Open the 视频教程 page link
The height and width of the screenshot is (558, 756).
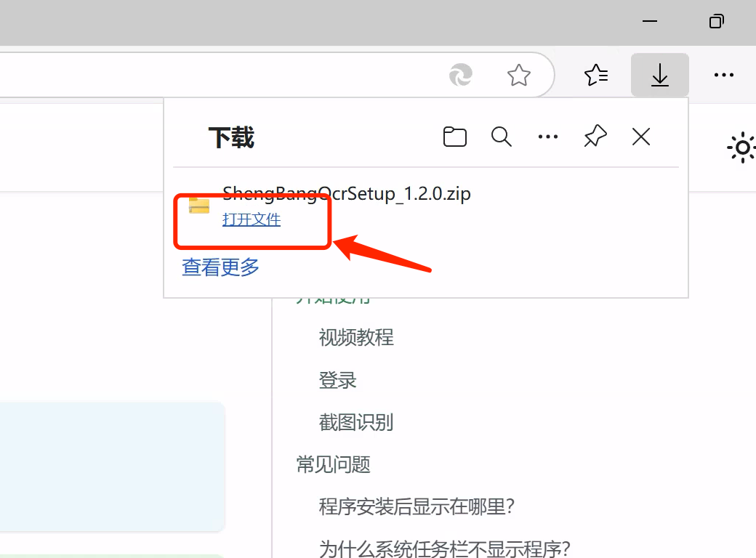coord(356,337)
